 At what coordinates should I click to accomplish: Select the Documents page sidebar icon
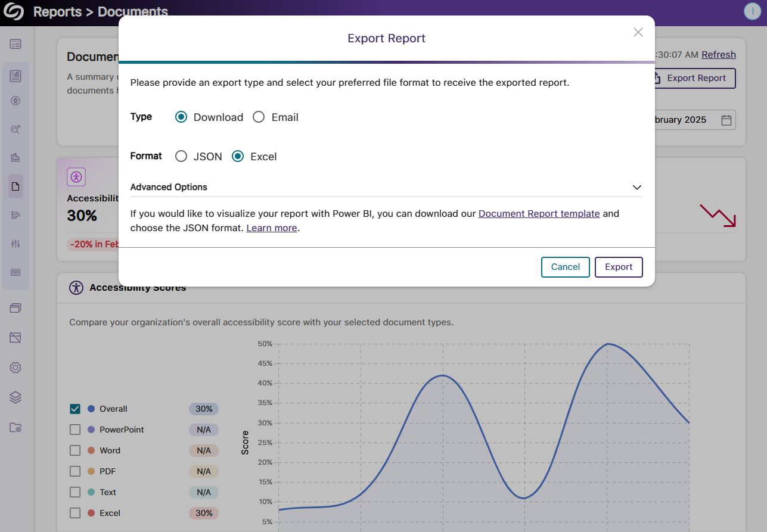click(x=15, y=186)
